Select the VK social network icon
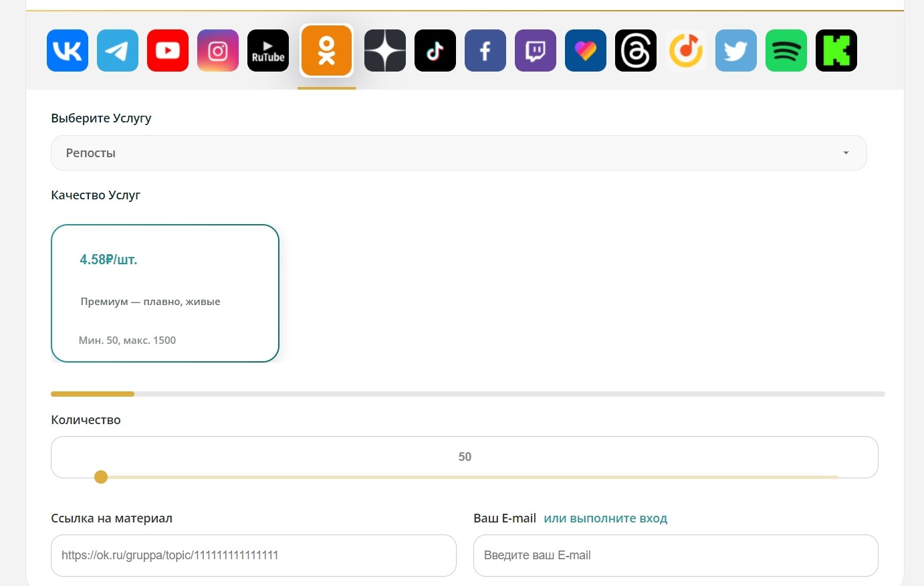The width and height of the screenshot is (924, 586). [68, 50]
